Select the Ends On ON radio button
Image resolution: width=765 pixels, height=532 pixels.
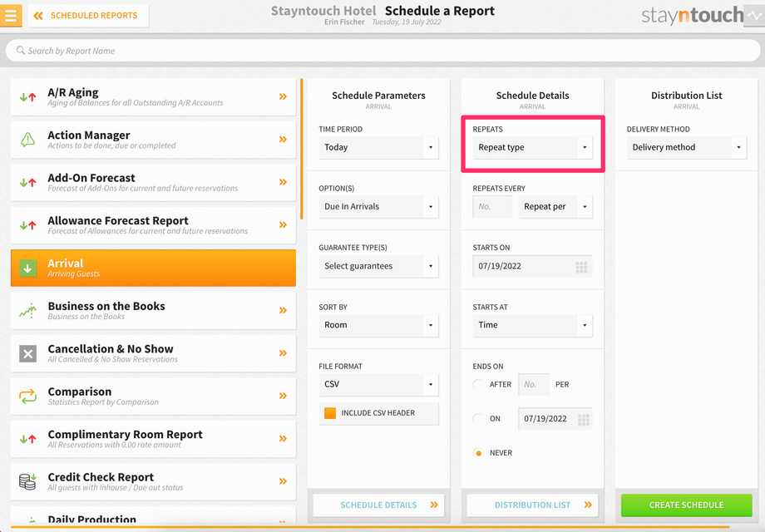pyautogui.click(x=479, y=418)
